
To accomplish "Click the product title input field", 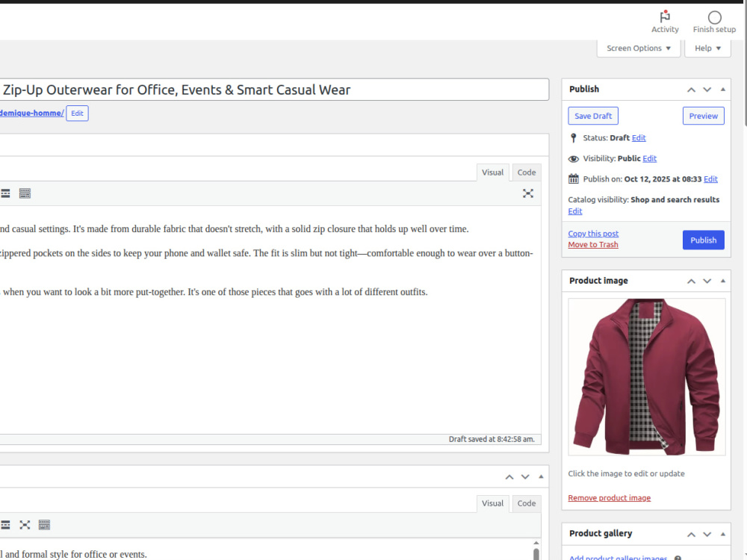I will [x=274, y=90].
